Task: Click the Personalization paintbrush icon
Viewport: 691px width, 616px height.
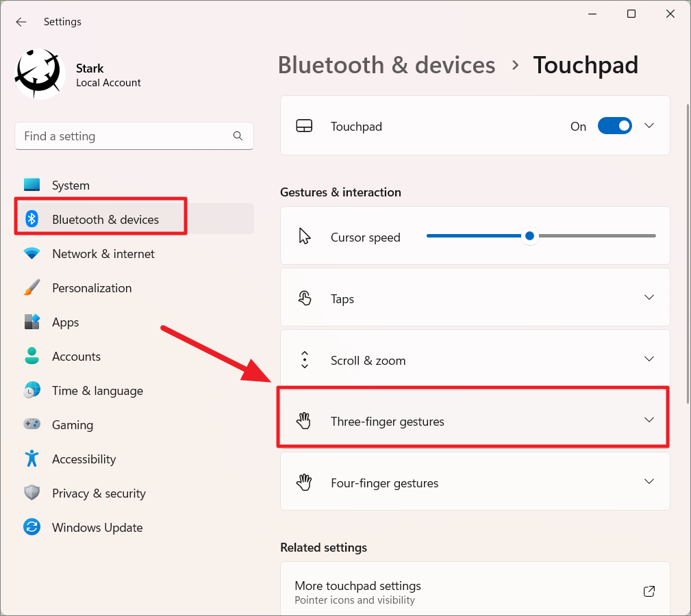Action: [32, 287]
